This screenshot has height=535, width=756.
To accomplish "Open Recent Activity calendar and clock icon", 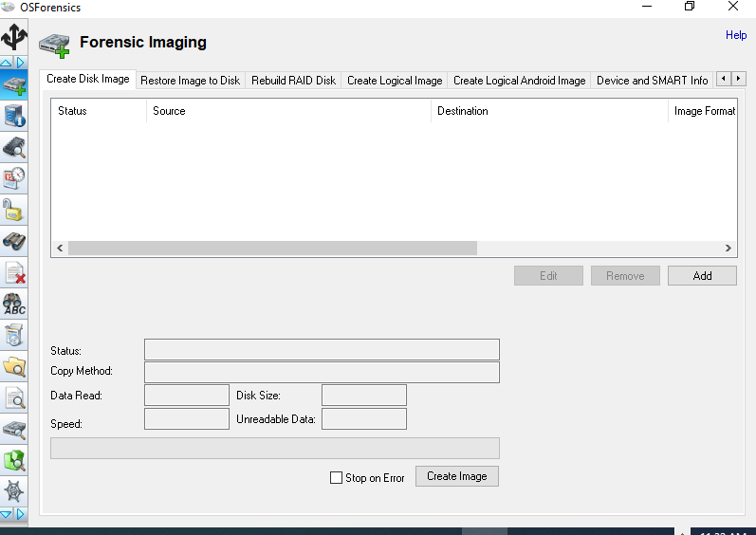I will [x=13, y=179].
